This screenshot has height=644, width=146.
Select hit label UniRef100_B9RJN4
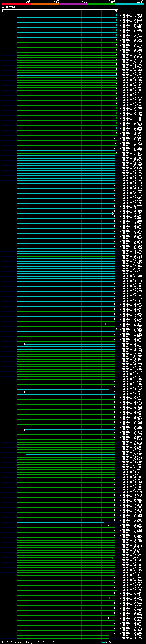click(131, 50)
